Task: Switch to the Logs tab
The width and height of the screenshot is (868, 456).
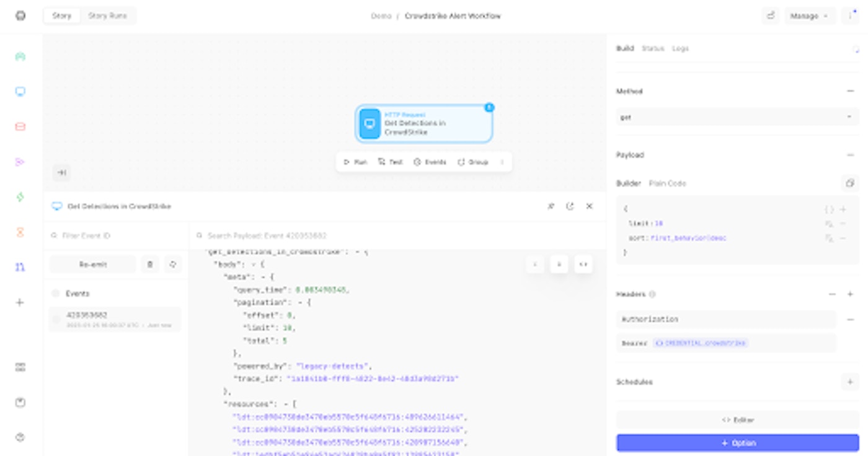Action: coord(680,48)
